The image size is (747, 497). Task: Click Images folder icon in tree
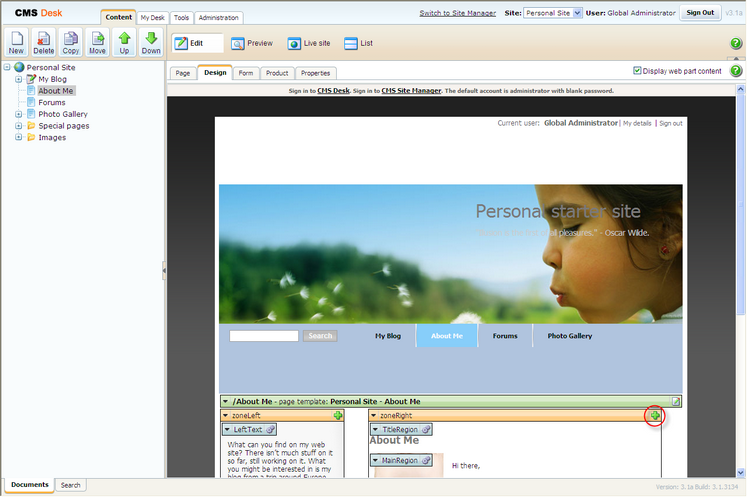tap(31, 137)
